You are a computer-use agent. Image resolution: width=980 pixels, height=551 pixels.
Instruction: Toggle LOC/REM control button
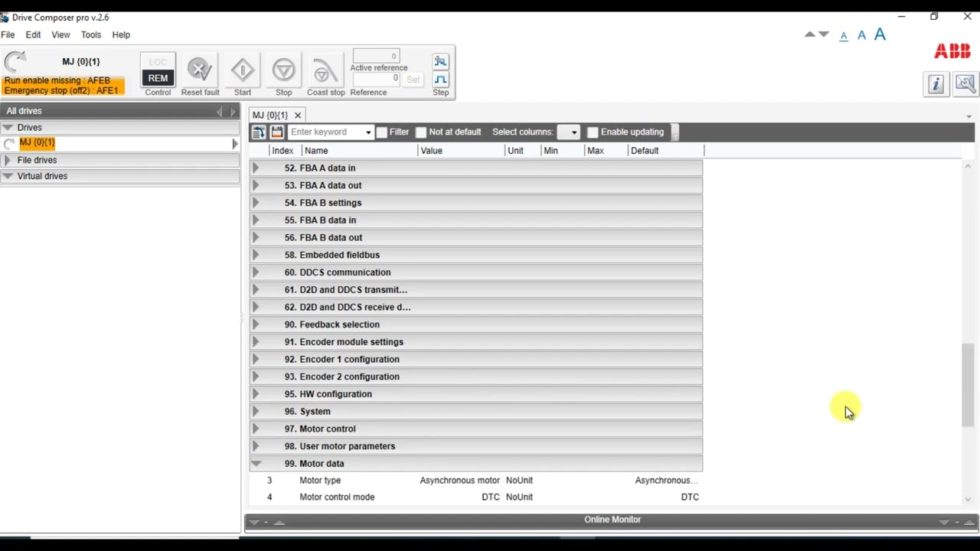click(x=158, y=70)
